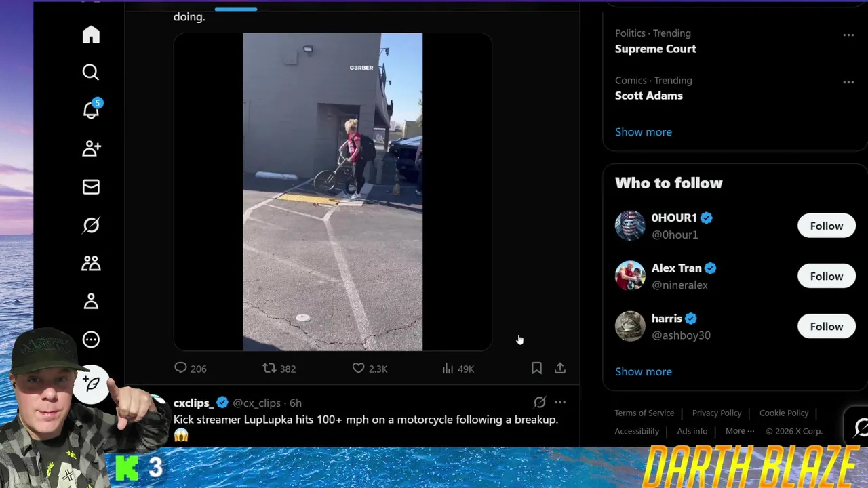The image size is (868, 488).
Task: Open Communities people icon
Action: tap(91, 264)
